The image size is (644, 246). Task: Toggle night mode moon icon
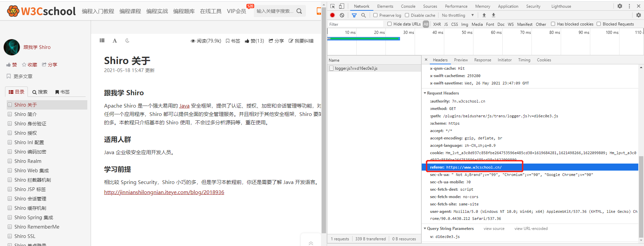click(x=127, y=41)
